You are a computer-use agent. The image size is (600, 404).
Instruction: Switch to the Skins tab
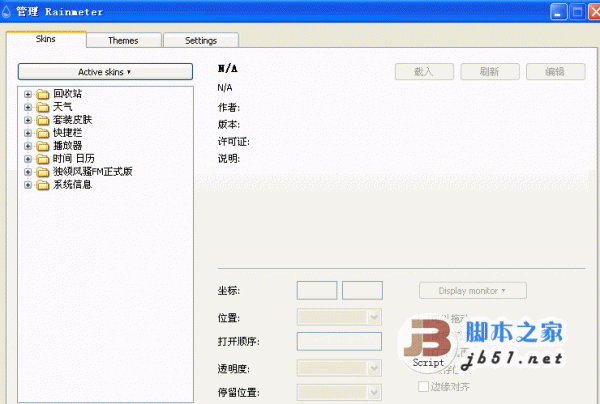(x=46, y=39)
